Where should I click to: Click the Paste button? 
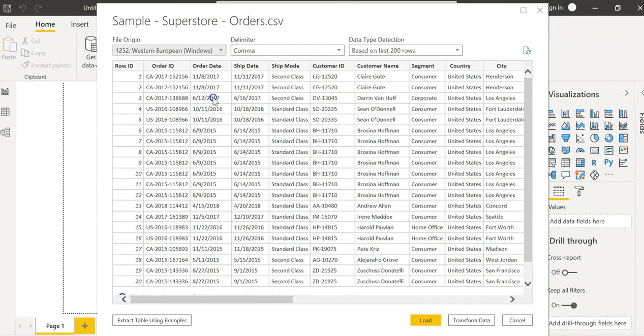point(9,49)
